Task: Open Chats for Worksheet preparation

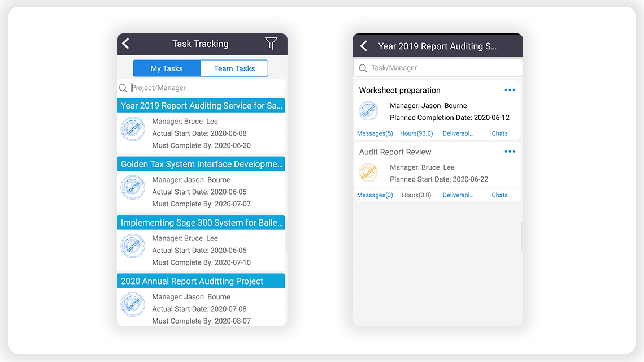Action: pos(499,133)
